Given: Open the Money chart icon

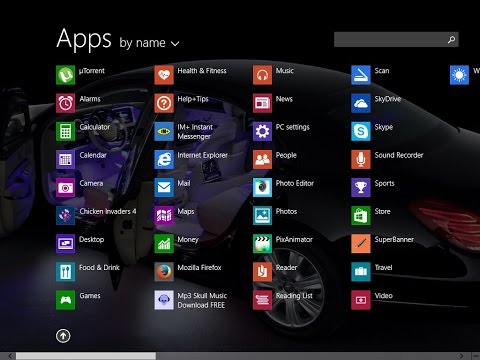Looking at the screenshot, I should 164,244.
